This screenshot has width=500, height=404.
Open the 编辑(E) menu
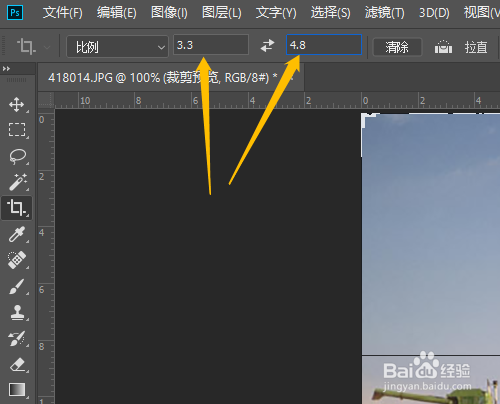coord(116,13)
